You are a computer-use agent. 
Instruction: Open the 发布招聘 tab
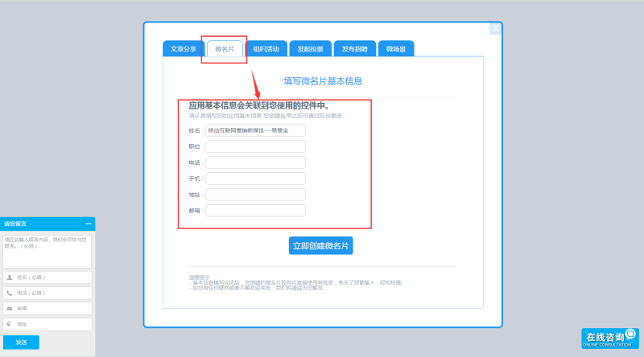355,49
